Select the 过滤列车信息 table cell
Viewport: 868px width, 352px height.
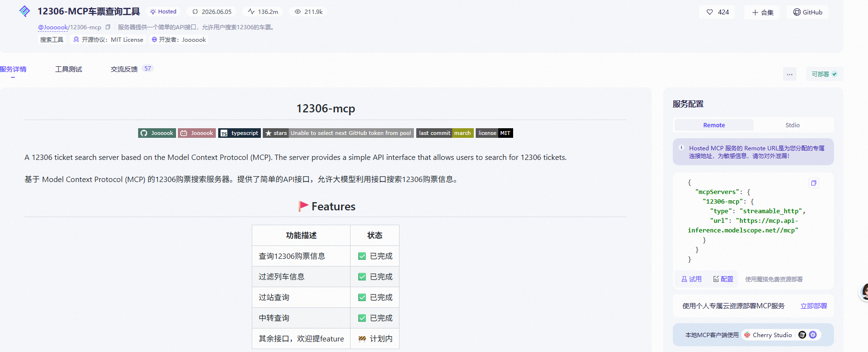(301, 277)
